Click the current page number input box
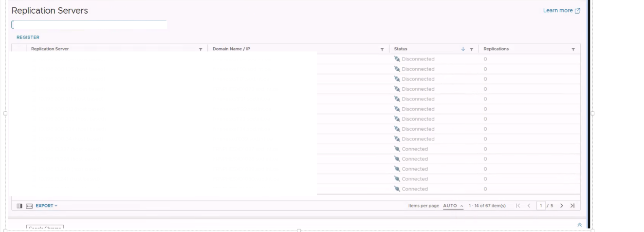 (x=541, y=206)
